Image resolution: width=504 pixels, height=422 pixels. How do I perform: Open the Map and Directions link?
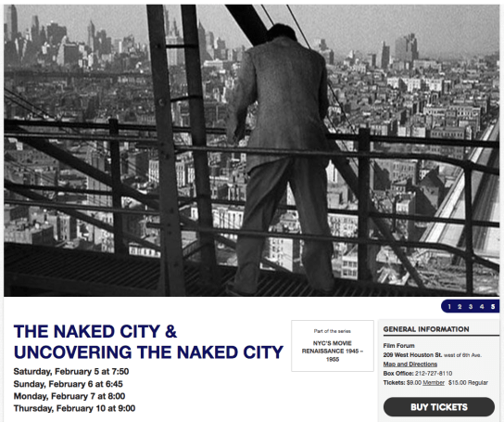410,364
